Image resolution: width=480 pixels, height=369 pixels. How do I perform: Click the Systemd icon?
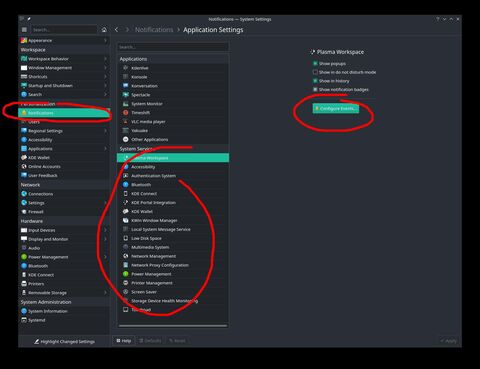pyautogui.click(x=24, y=320)
